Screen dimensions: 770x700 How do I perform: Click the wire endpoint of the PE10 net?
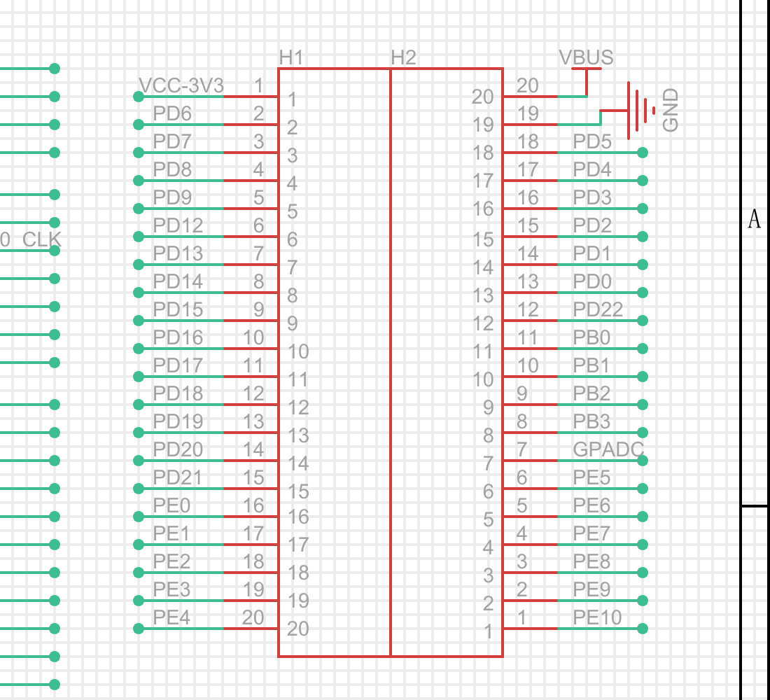643,629
